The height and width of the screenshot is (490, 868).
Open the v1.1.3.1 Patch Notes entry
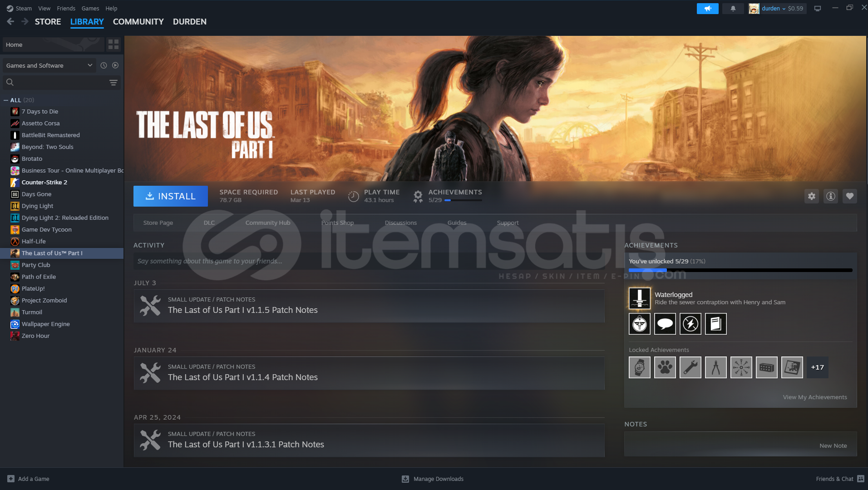tap(369, 441)
